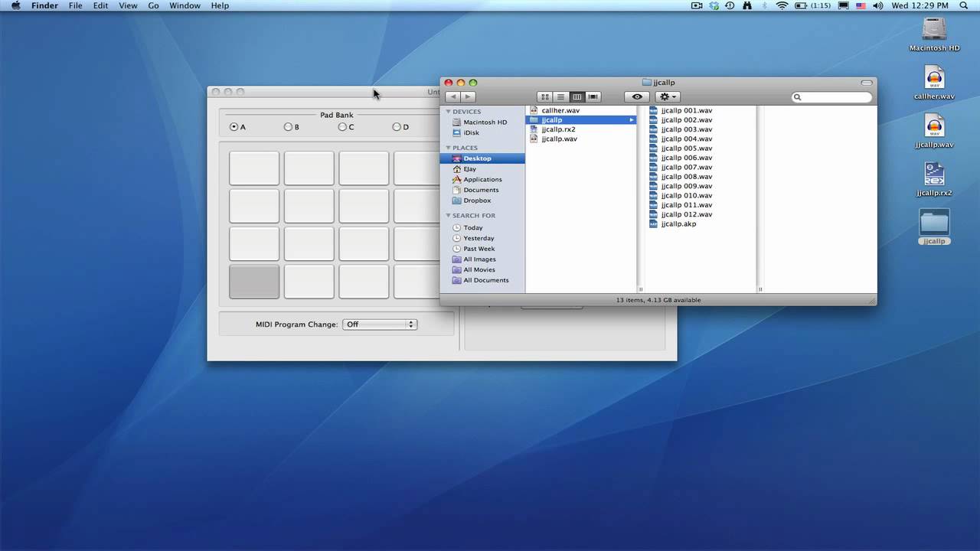
Task: Open the volume control in the menu bar
Action: (x=877, y=5)
